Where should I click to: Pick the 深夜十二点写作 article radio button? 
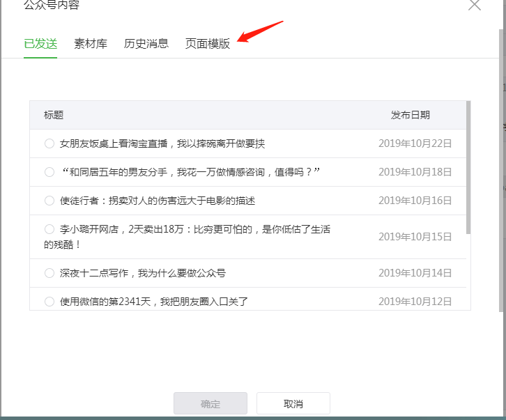(x=49, y=273)
